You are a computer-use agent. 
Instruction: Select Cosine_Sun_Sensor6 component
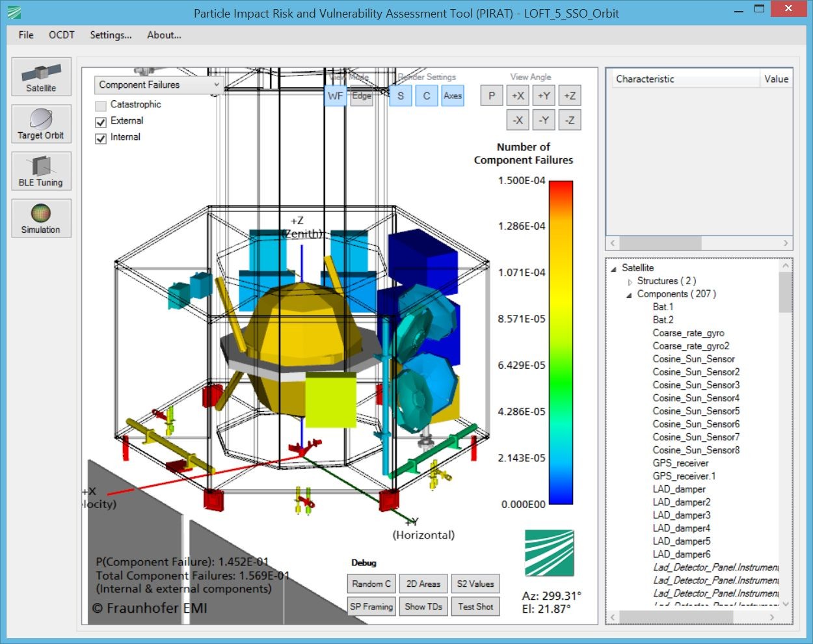(696, 424)
